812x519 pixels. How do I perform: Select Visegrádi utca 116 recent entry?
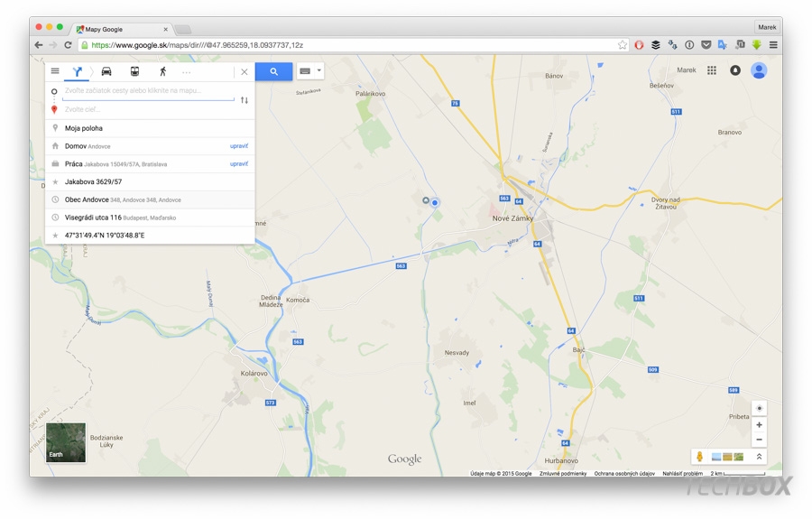click(150, 218)
